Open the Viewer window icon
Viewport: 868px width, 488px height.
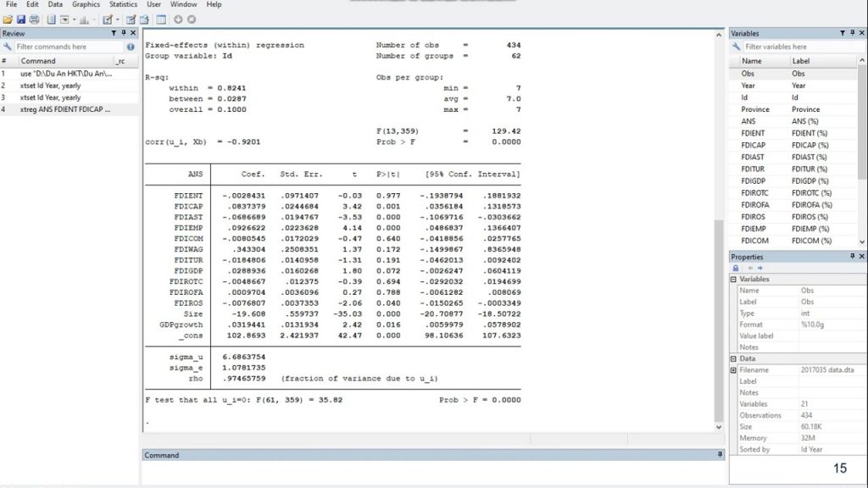pyautogui.click(x=65, y=19)
